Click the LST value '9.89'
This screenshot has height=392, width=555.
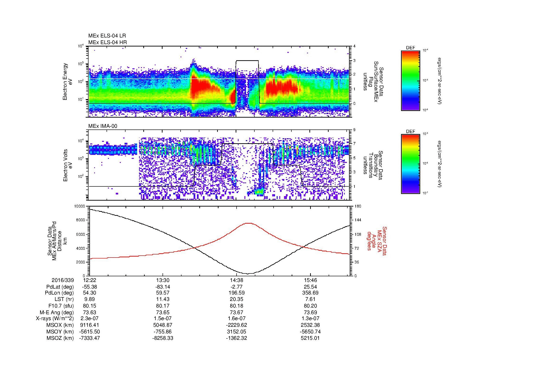point(90,299)
